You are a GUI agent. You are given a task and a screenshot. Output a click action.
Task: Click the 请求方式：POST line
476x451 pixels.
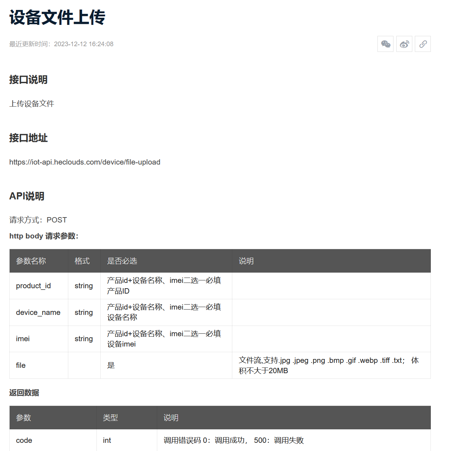pos(38,220)
